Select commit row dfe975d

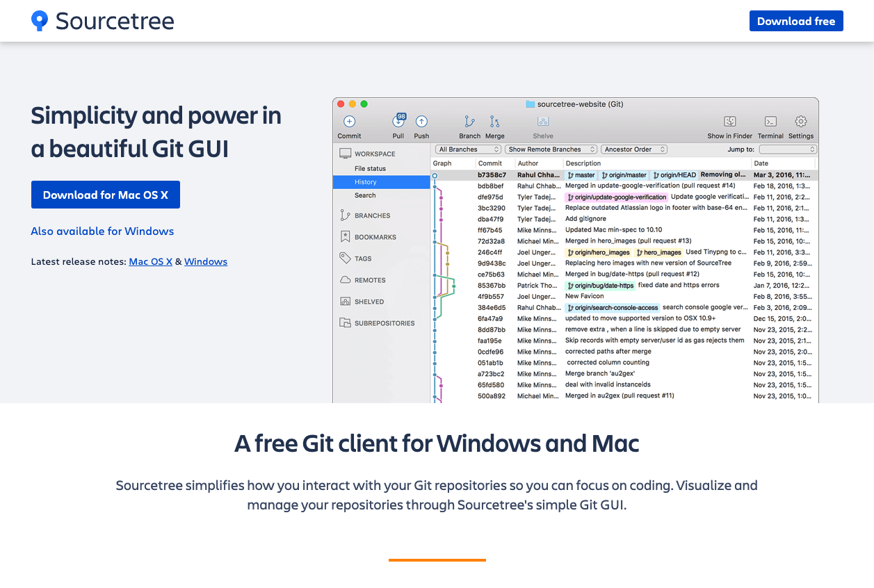coord(624,197)
